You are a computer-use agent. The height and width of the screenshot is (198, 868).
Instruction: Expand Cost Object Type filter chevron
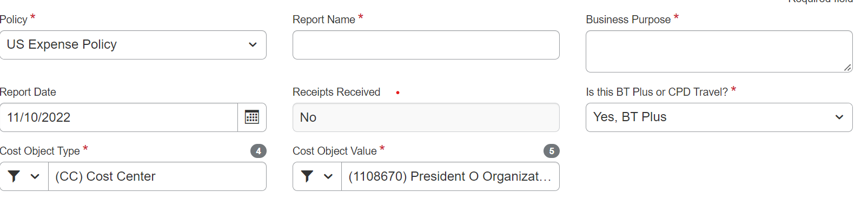[x=35, y=176]
